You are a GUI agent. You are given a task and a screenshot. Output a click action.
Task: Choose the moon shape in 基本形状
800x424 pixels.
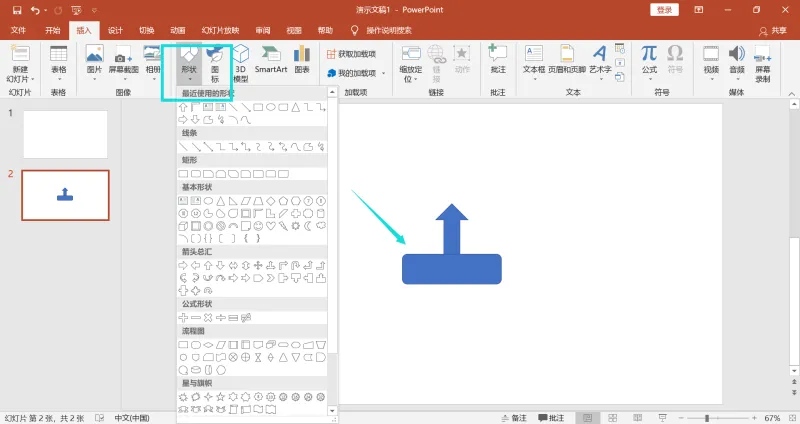[308, 226]
